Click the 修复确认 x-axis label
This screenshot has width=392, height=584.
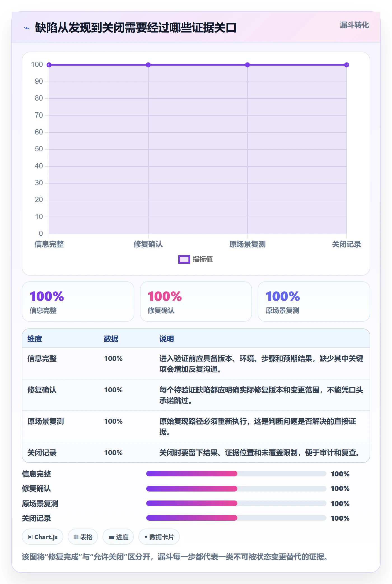148,244
